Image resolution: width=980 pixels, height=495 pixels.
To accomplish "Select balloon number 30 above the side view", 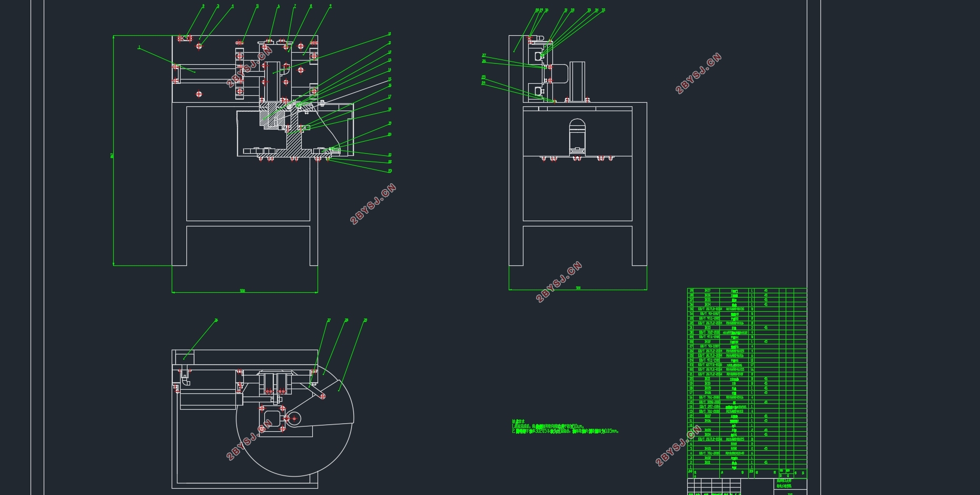I will [x=547, y=10].
